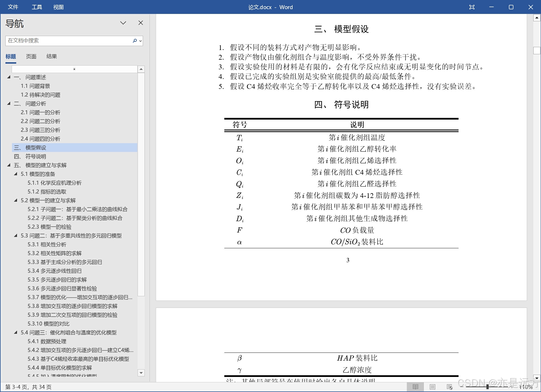Collapse the 五、模型的建立与求解 heading

tap(9, 165)
